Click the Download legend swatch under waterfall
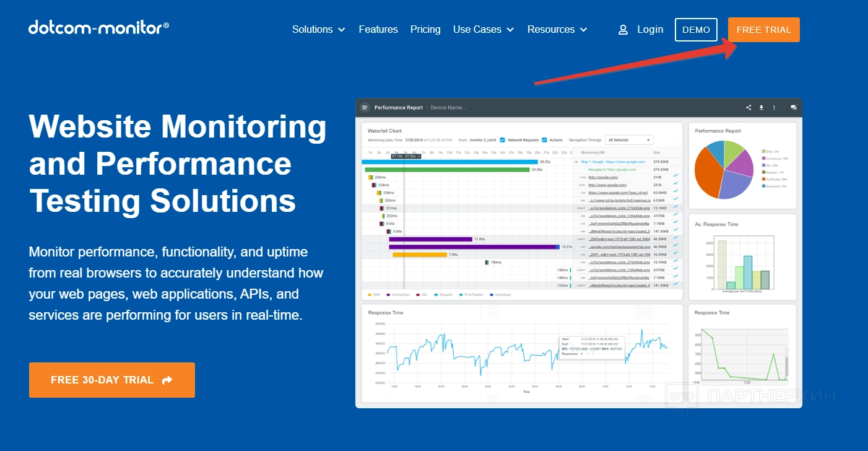This screenshot has height=451, width=868. [x=492, y=294]
